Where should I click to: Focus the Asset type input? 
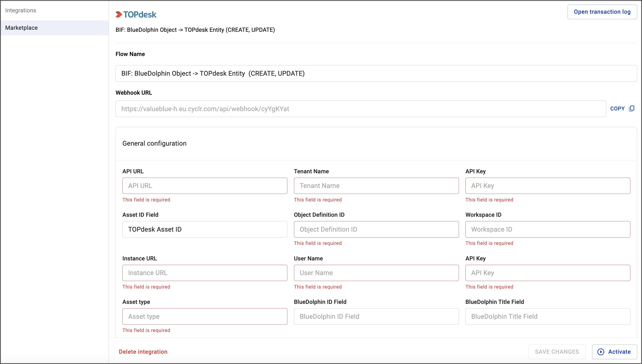pyautogui.click(x=205, y=316)
